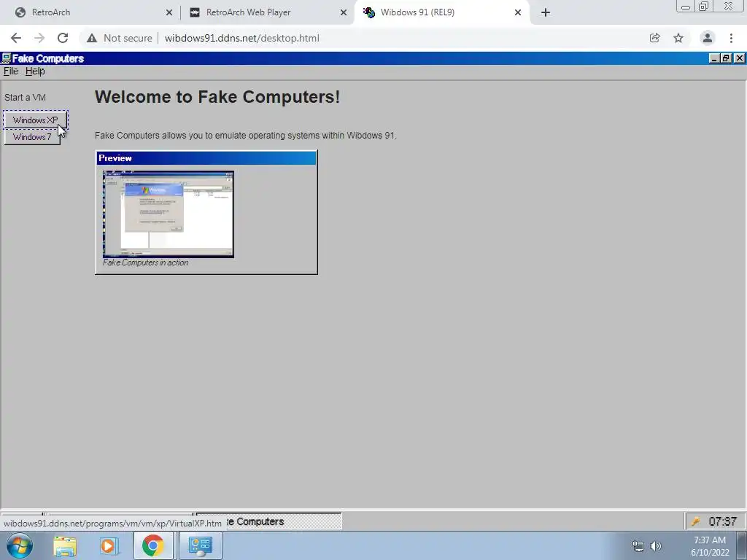Go forward to the next page
The image size is (747, 560).
[39, 38]
